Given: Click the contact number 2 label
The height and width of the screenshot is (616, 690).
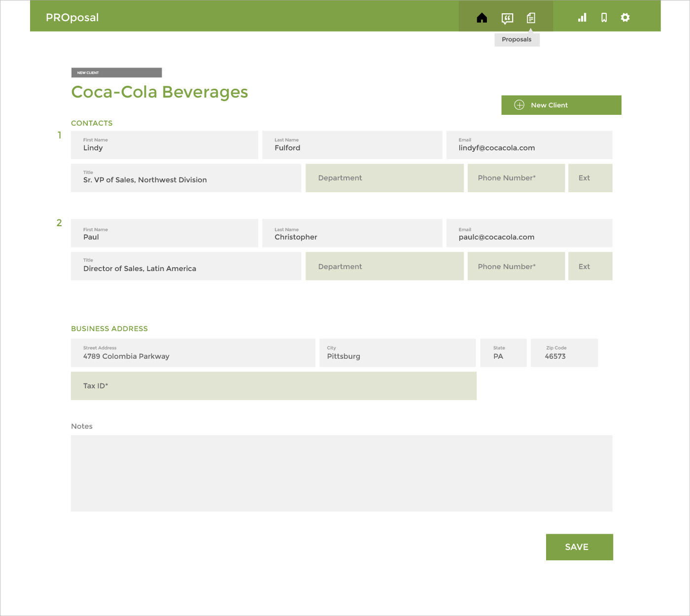Looking at the screenshot, I should (x=59, y=223).
